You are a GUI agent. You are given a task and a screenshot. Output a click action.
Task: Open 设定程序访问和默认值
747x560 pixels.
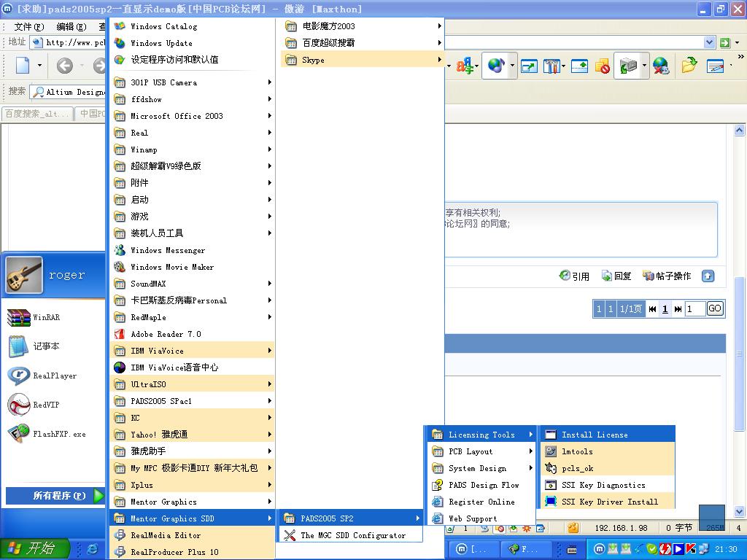coord(193,60)
